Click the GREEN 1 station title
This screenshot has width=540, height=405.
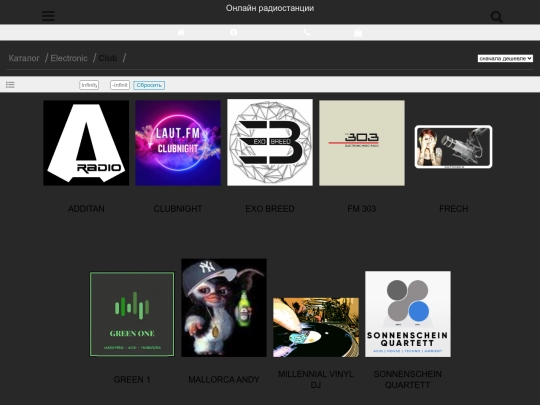click(132, 380)
